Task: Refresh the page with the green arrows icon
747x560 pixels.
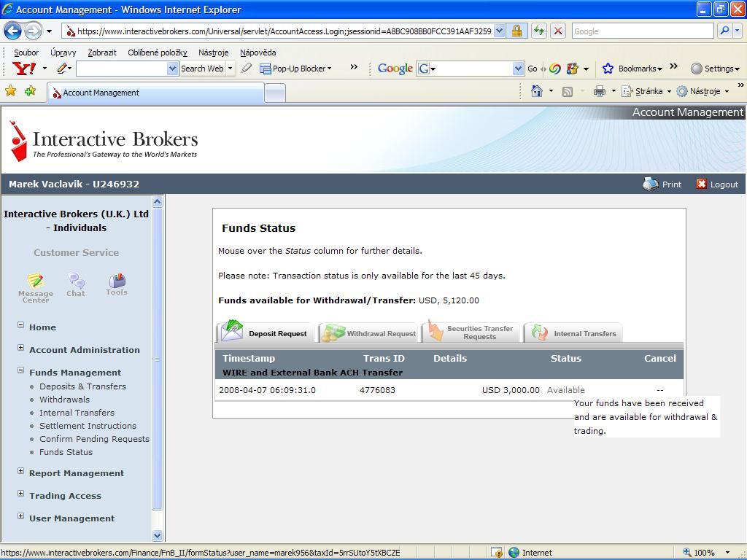Action: pyautogui.click(x=538, y=31)
